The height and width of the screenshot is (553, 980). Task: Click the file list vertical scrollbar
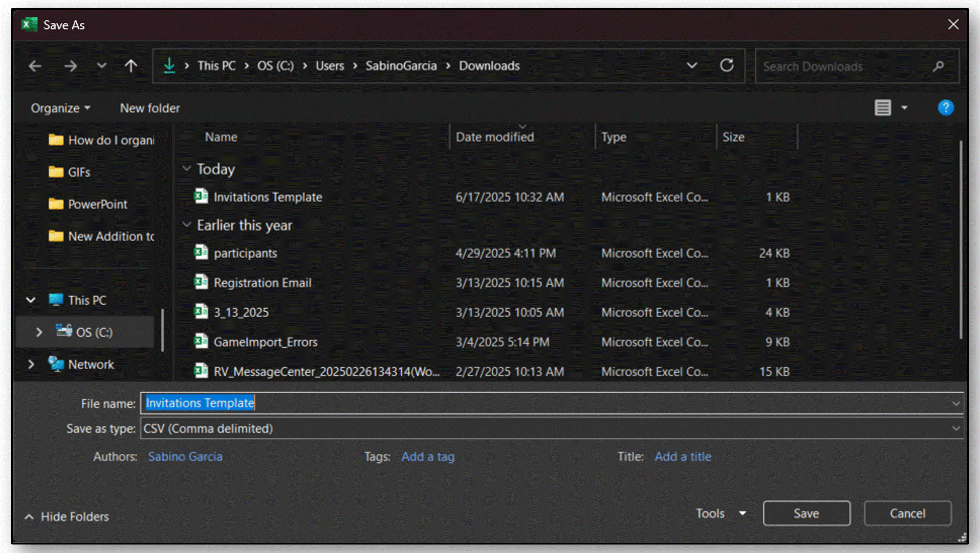[961, 240]
